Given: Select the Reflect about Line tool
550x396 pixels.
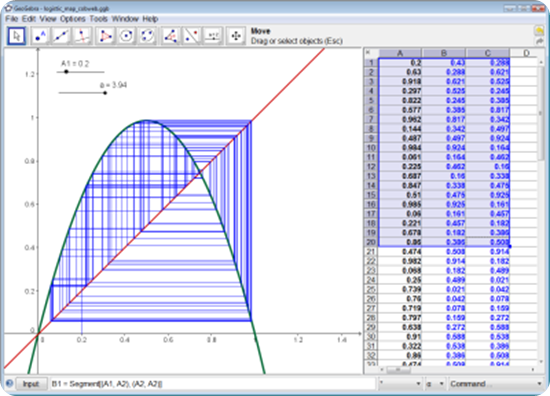Looking at the screenshot, I should [x=192, y=36].
